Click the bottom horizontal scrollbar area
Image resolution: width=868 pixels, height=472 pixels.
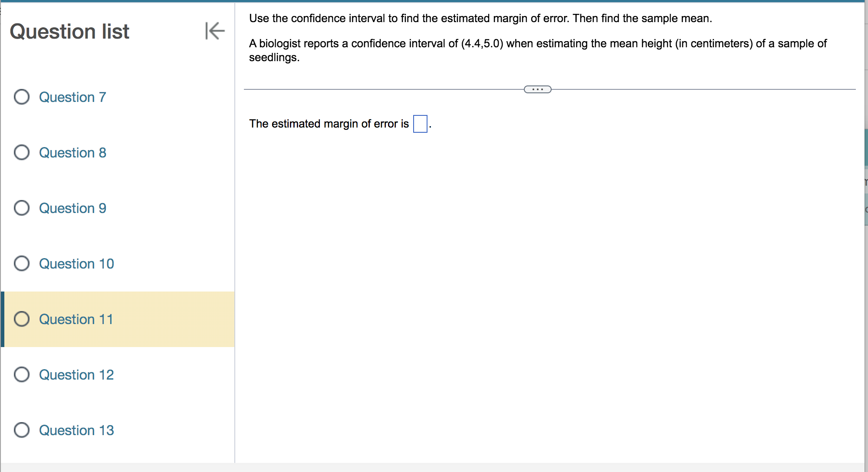(x=434, y=469)
